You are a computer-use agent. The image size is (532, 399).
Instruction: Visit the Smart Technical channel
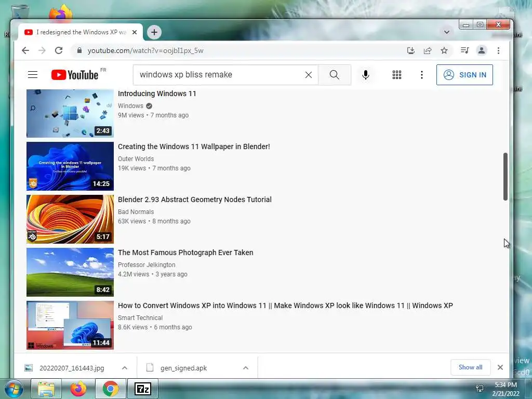(140, 317)
